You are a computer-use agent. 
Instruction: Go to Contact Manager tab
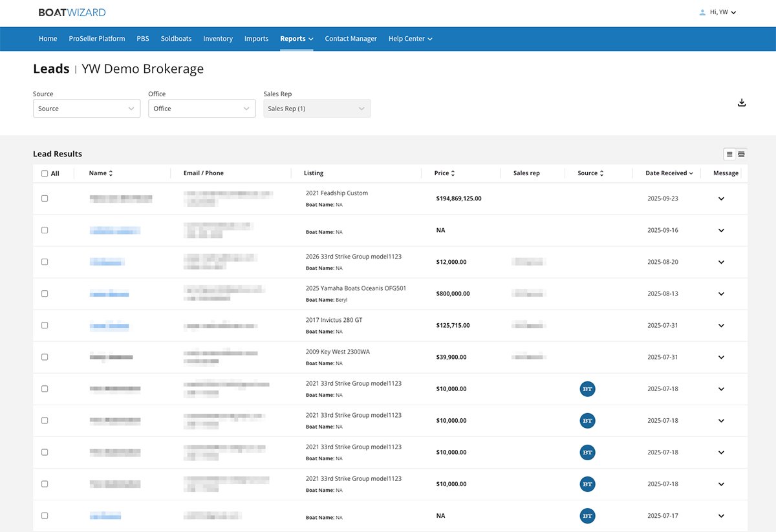click(350, 39)
